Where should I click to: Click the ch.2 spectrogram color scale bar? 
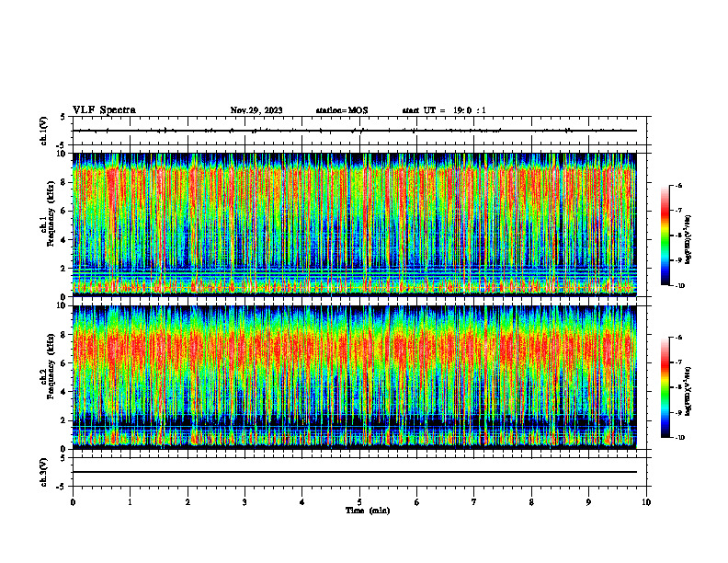[x=665, y=387]
